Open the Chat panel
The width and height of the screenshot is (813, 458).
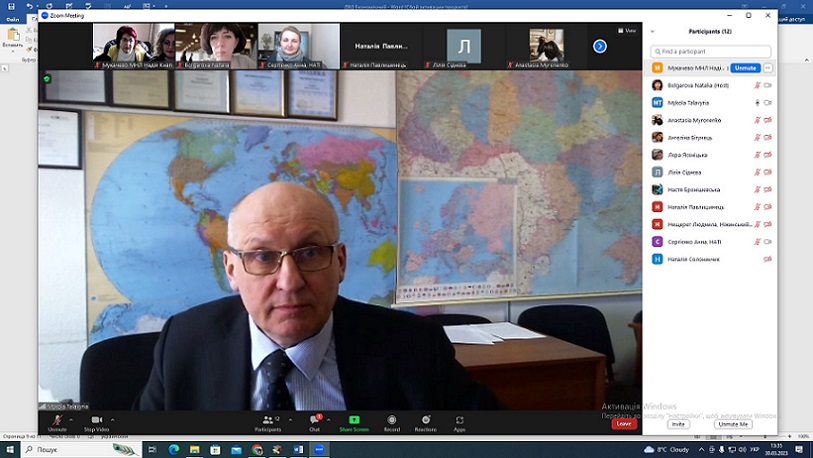(315, 423)
